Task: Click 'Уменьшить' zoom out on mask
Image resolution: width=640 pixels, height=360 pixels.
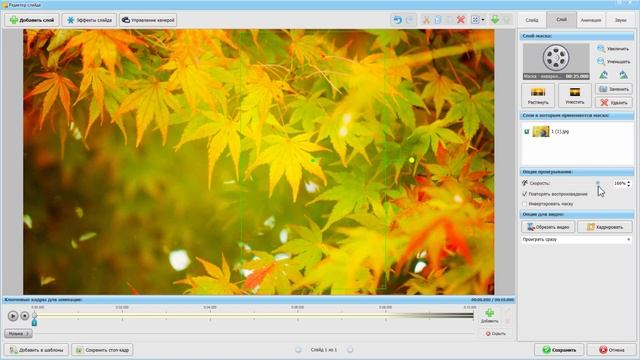Action: tap(613, 62)
